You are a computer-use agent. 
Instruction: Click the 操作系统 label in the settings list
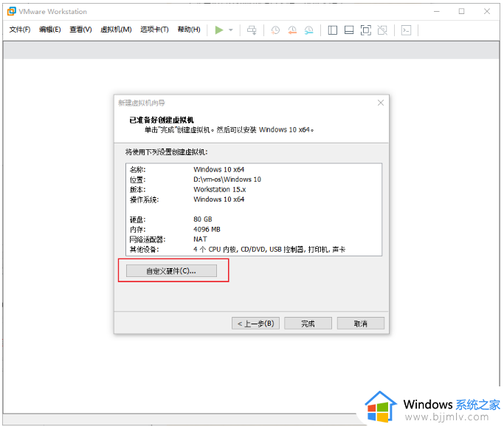(144, 199)
